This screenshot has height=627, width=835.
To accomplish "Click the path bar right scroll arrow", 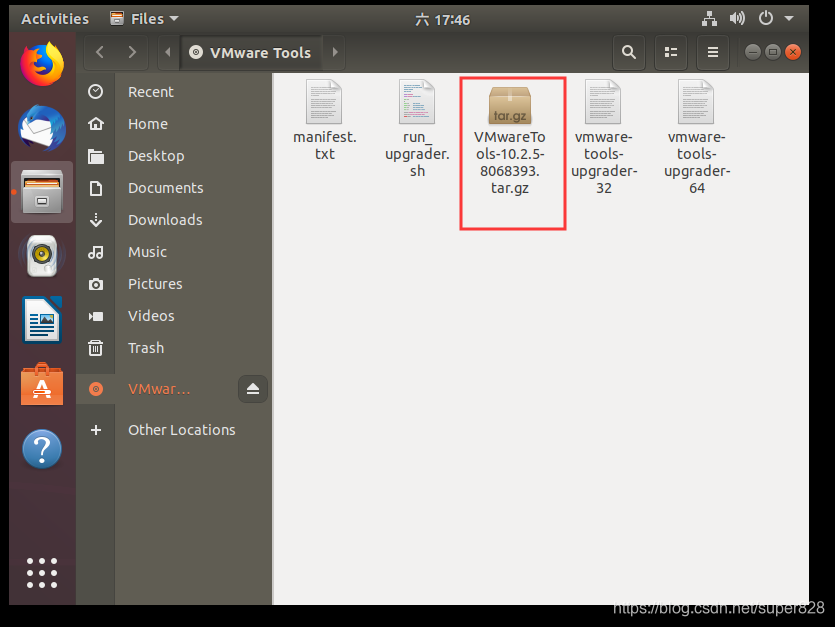I will (x=335, y=52).
